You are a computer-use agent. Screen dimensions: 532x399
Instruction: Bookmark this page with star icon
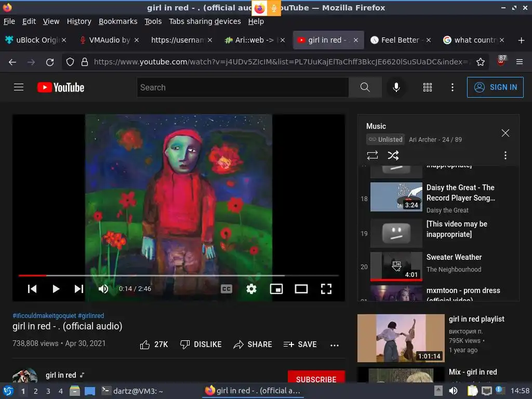tap(481, 62)
